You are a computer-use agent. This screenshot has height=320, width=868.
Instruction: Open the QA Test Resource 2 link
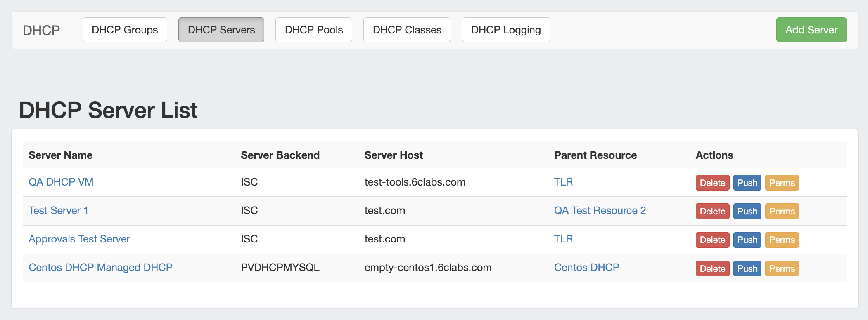pyautogui.click(x=600, y=211)
